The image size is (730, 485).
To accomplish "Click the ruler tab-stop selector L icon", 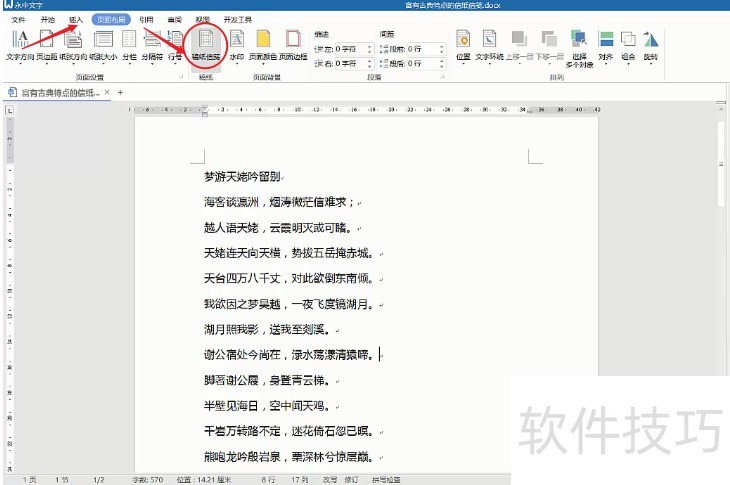I will click(x=9, y=110).
